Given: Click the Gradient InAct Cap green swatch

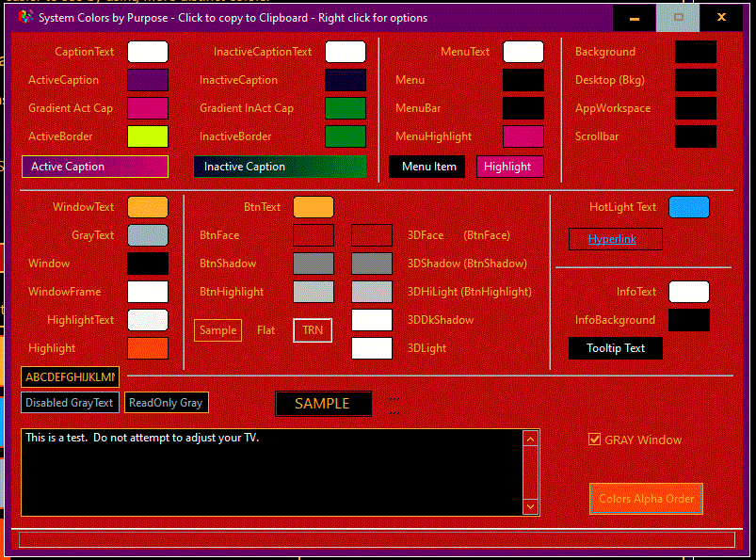Looking at the screenshot, I should (x=346, y=108).
